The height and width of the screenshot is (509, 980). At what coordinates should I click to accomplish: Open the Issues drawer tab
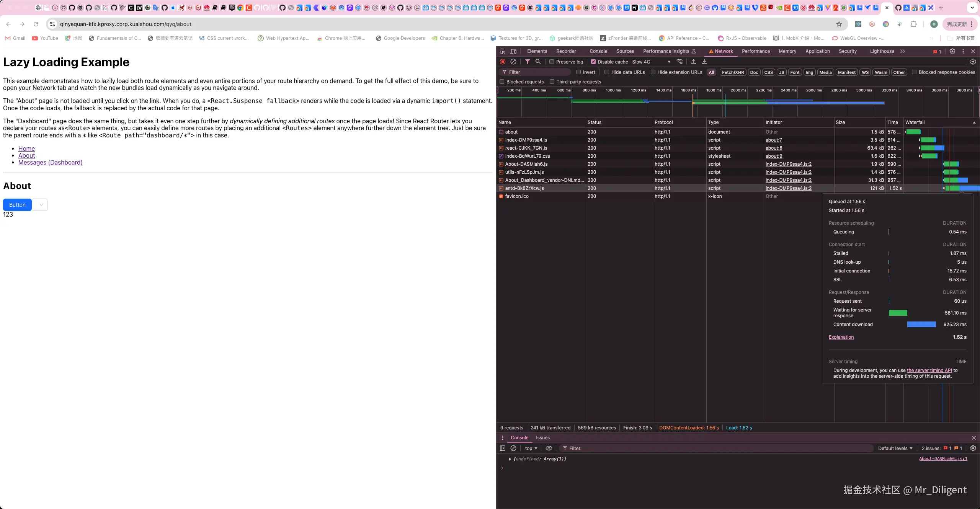click(542, 438)
